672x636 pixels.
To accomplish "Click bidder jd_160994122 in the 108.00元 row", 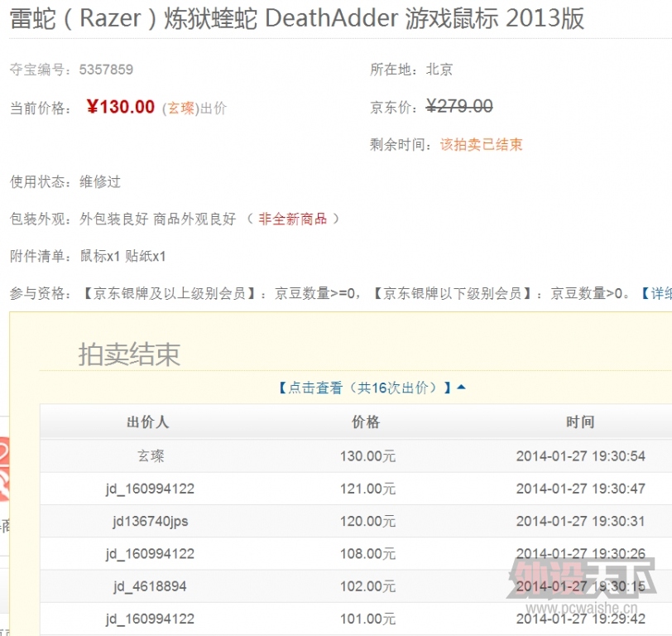I will tap(150, 554).
